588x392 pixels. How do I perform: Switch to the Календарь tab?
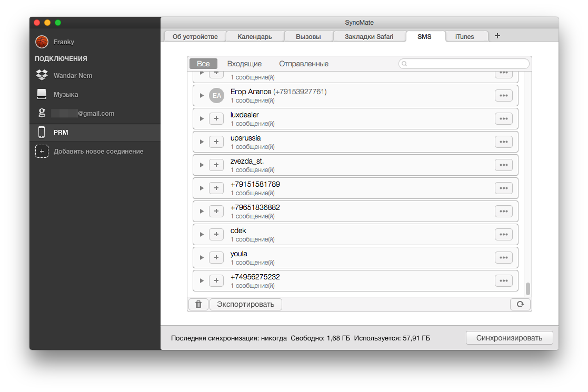pos(255,36)
